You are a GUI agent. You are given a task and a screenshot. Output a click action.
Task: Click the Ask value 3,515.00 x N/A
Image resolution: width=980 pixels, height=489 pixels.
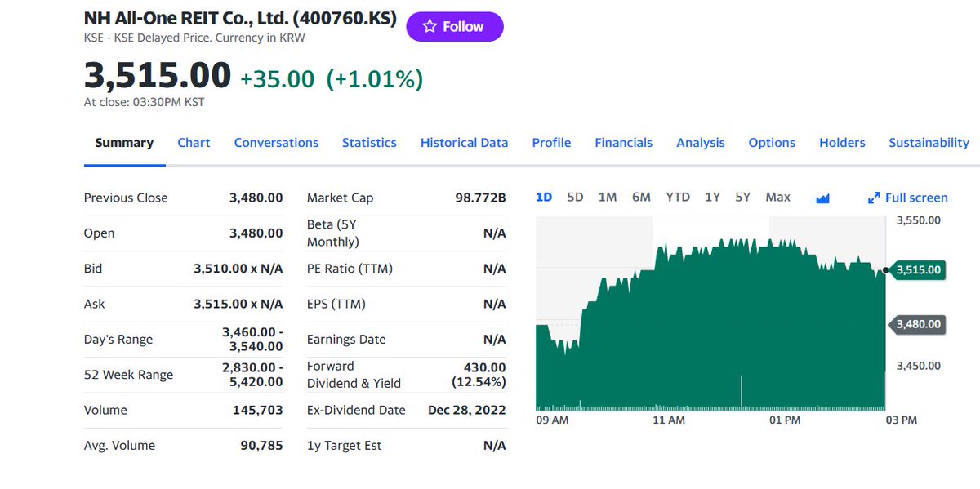point(238,304)
